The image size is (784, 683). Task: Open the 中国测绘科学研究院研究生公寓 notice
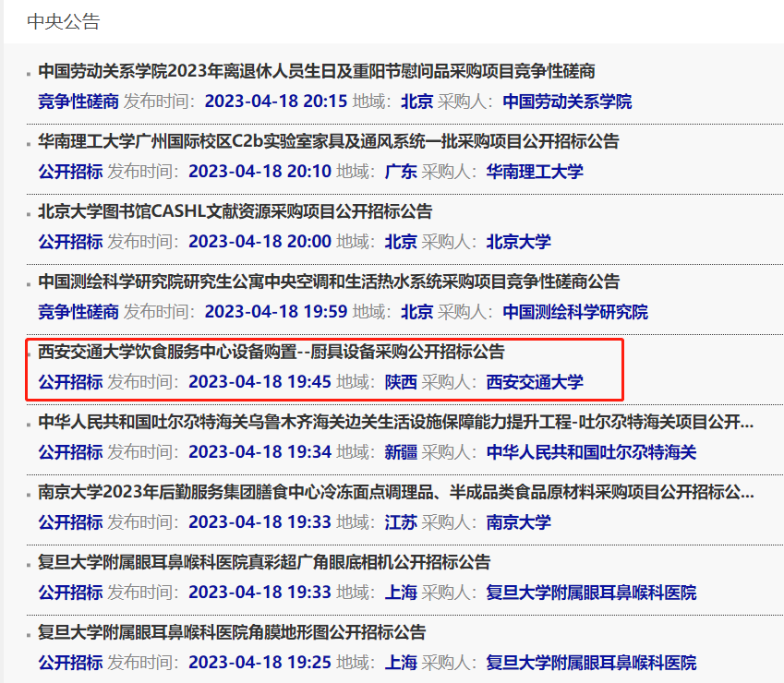coord(329,282)
